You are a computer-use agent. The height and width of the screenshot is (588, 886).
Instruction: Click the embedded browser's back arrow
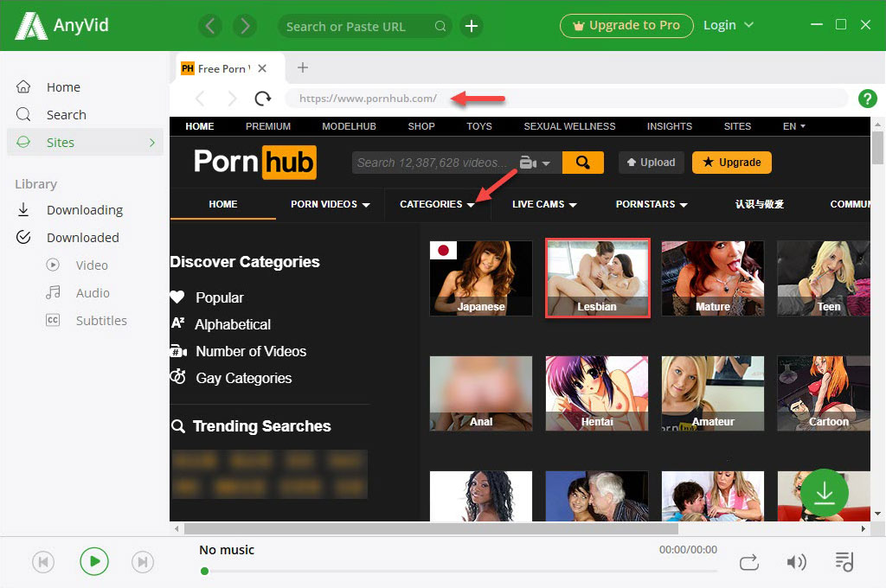(x=200, y=99)
